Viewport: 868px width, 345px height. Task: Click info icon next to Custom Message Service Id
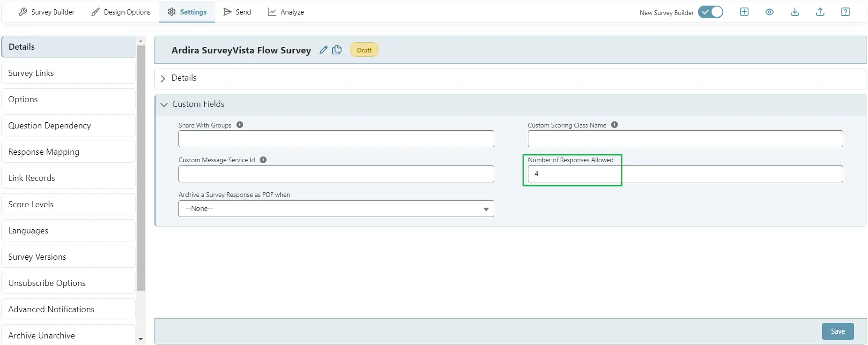263,160
